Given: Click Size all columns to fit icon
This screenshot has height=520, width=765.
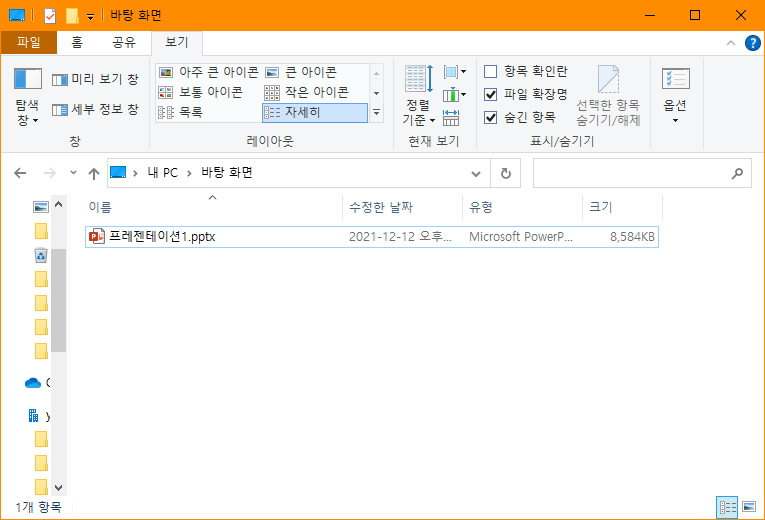Looking at the screenshot, I should [451, 118].
